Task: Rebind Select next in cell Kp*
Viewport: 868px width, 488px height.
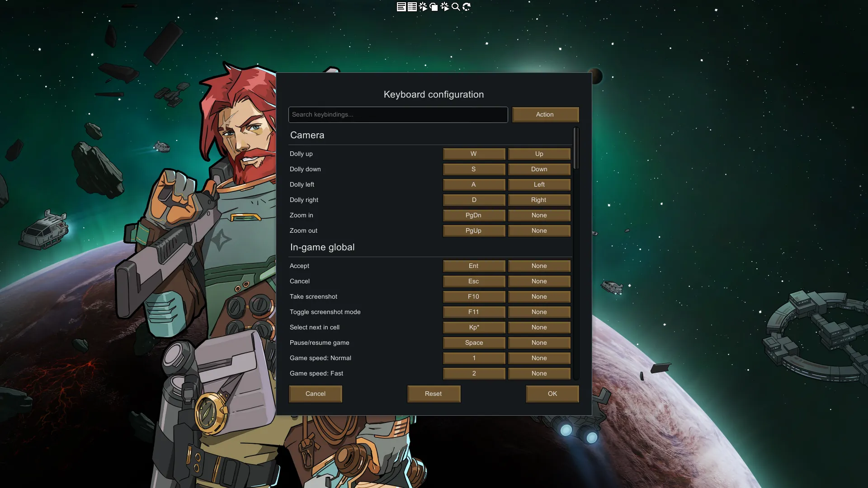Action: [x=474, y=328]
